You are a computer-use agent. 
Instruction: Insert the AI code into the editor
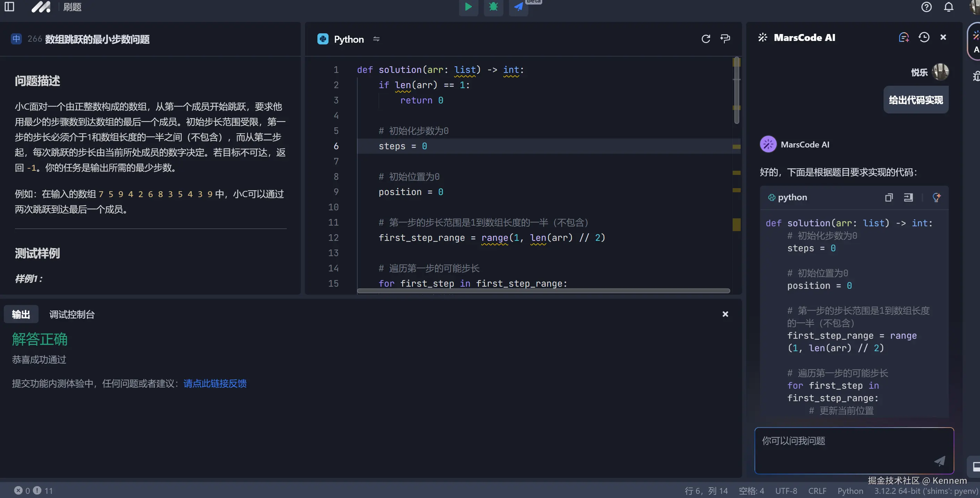(908, 197)
